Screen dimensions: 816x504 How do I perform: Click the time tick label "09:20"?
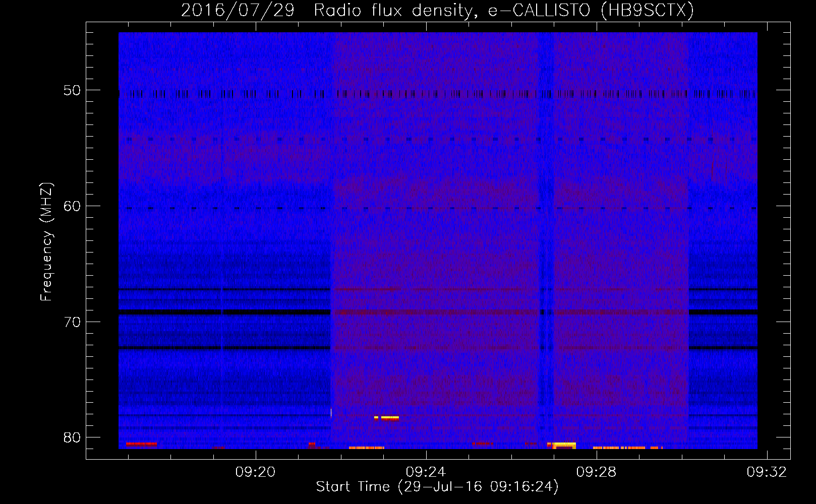pyautogui.click(x=256, y=472)
